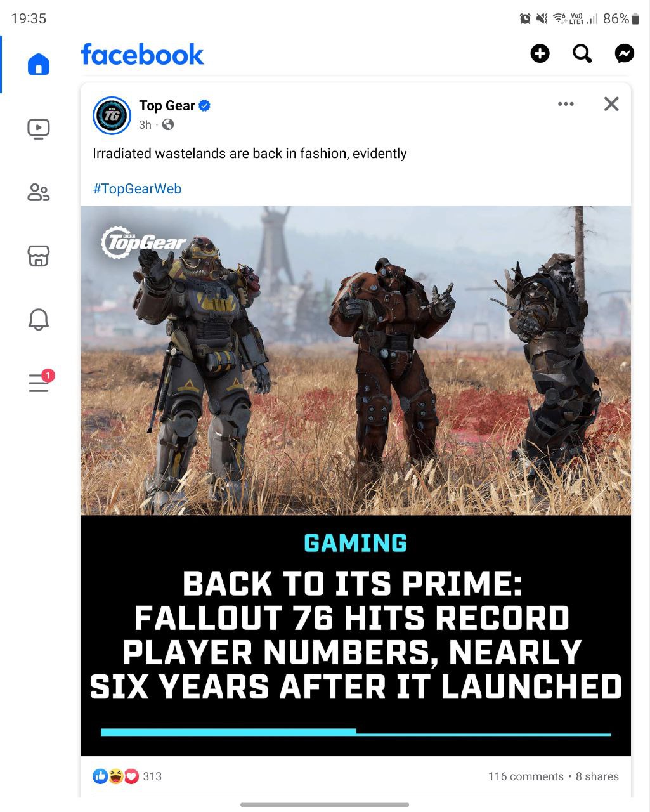Screen dimensions: 650x812
Task: Tap the public audience globe icon
Action: point(168,125)
